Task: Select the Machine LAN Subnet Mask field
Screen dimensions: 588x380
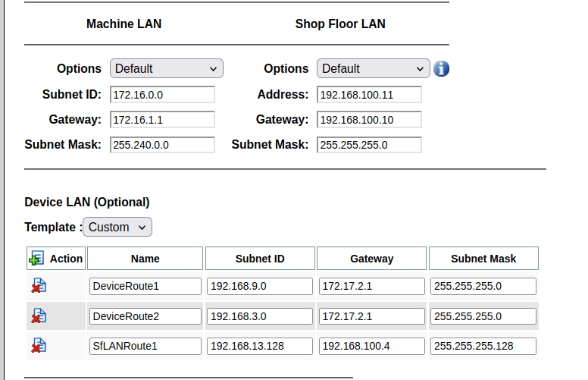Action: (162, 145)
